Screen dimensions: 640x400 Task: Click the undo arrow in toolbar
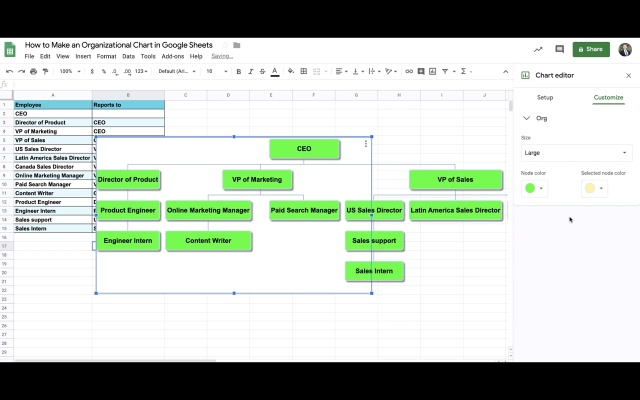pos(9,71)
